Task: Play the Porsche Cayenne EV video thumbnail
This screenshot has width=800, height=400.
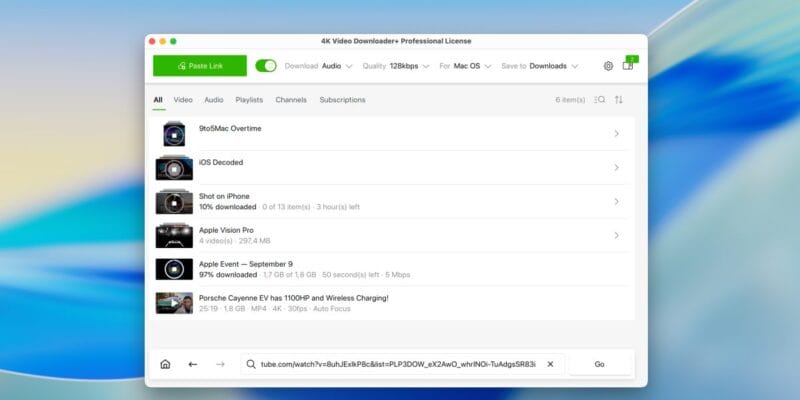Action: (174, 303)
